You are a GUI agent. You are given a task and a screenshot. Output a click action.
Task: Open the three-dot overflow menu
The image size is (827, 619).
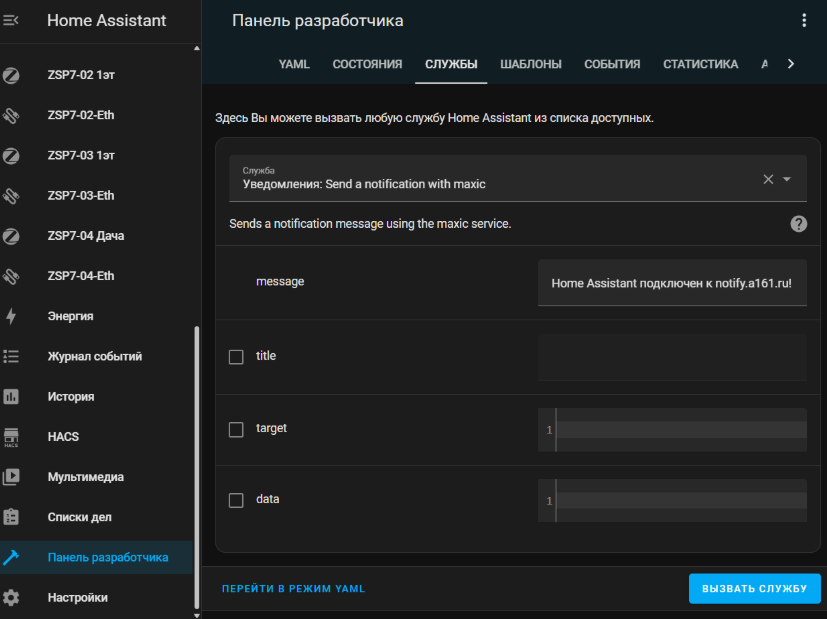tap(804, 20)
